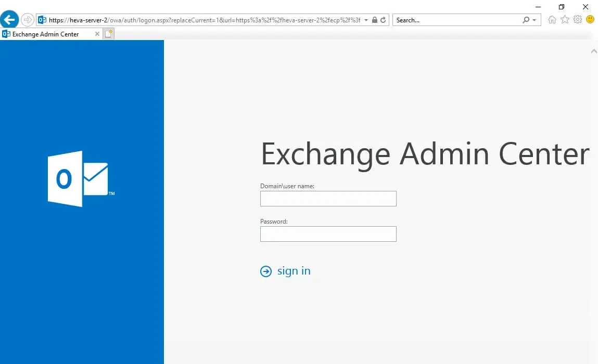This screenshot has width=598, height=364.
Task: Click the smiley feedback icon
Action: (x=590, y=19)
